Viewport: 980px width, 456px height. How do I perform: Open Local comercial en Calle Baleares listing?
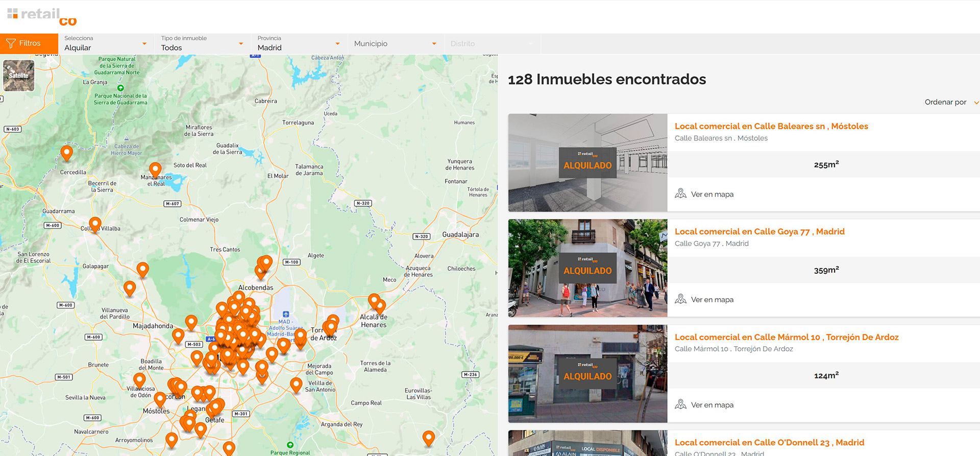(771, 126)
